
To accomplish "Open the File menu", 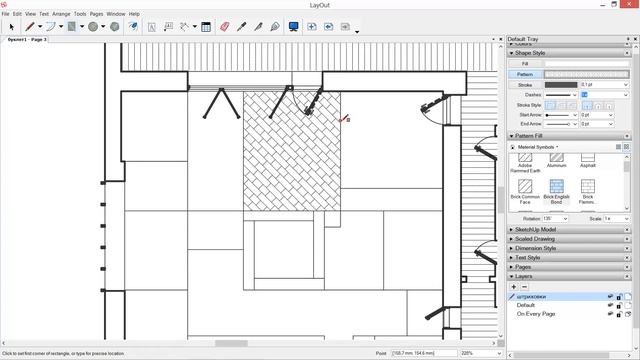I will pyautogui.click(x=5, y=14).
